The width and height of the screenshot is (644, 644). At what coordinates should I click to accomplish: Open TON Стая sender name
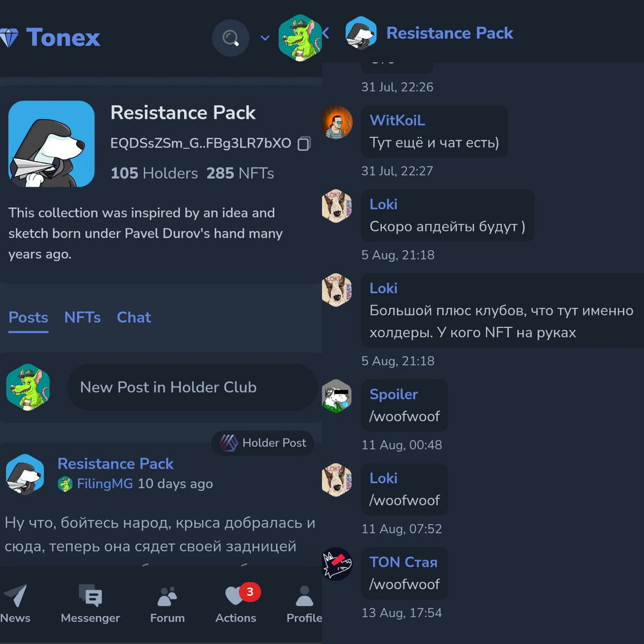404,562
